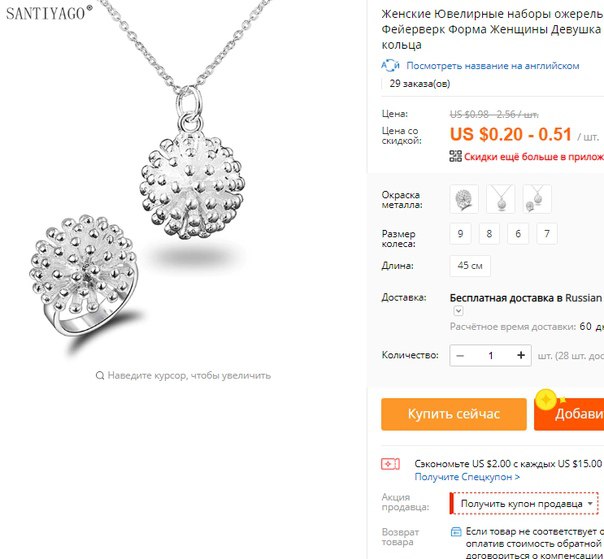This screenshot has width=604, height=559.
Task: Click the QR code icon for app discounts
Action: click(455, 156)
